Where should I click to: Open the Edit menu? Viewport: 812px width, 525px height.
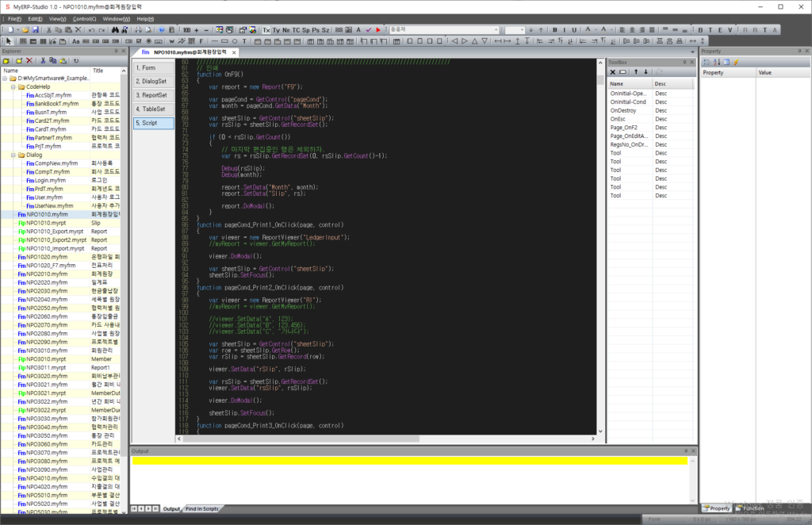(x=35, y=19)
